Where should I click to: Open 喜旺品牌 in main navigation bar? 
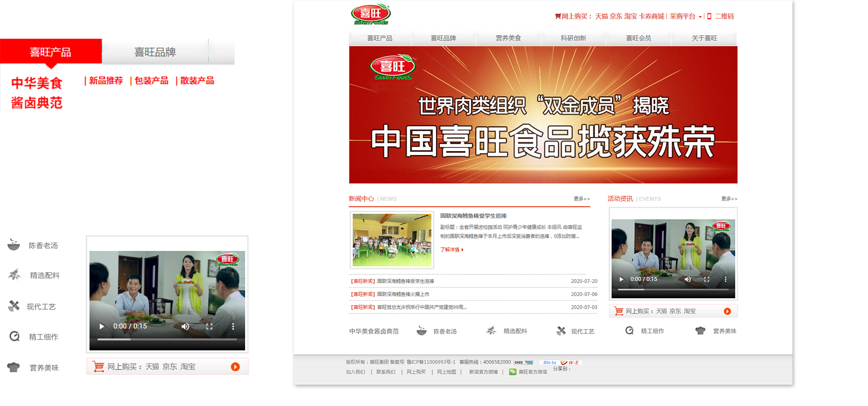(x=443, y=38)
